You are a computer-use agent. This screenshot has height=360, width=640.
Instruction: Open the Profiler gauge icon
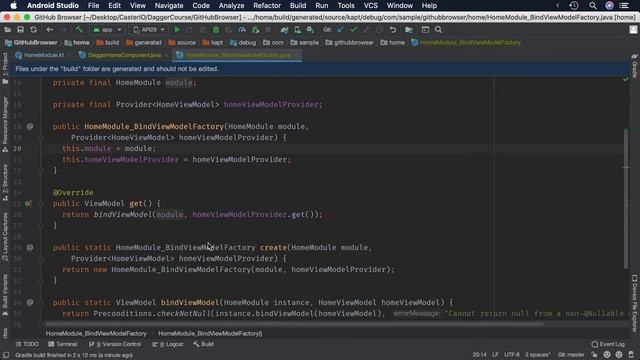(242, 30)
